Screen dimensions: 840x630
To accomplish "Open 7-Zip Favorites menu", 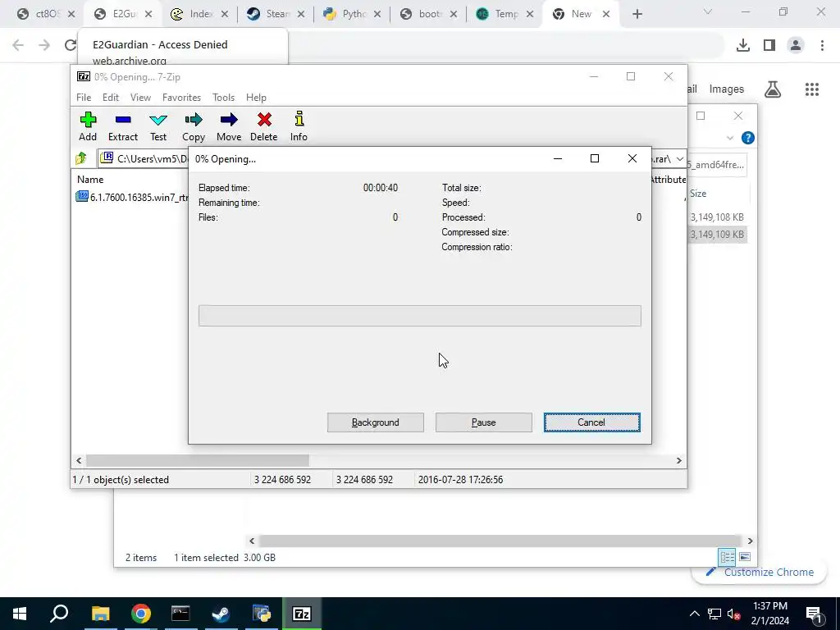I will point(181,98).
